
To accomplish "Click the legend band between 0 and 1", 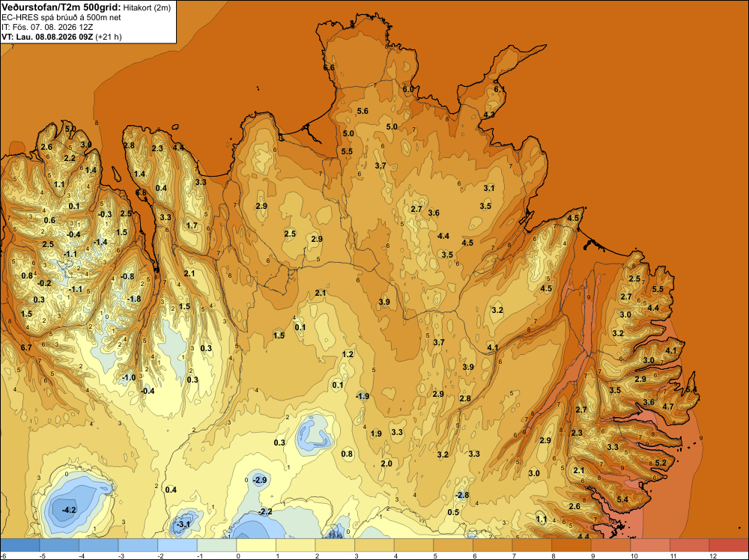I will coord(256,545).
